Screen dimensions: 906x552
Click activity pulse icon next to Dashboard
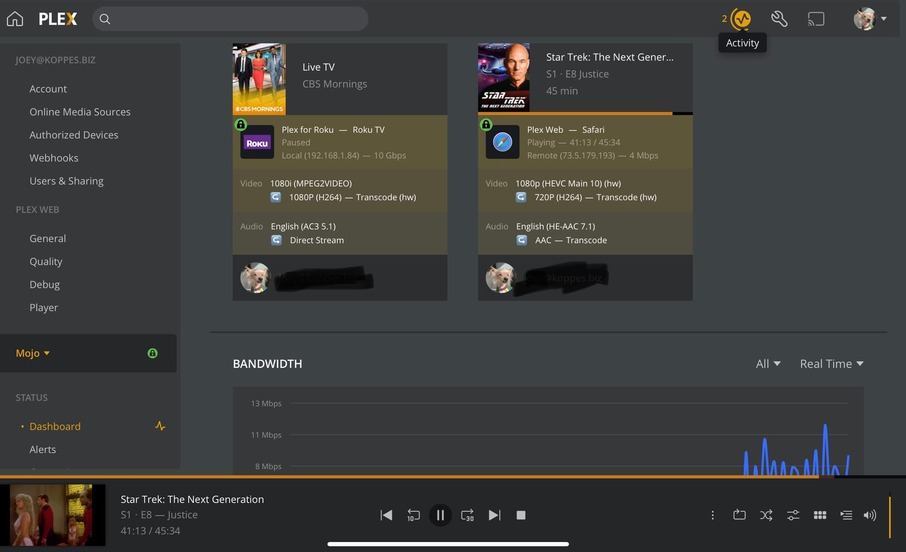[x=160, y=427]
